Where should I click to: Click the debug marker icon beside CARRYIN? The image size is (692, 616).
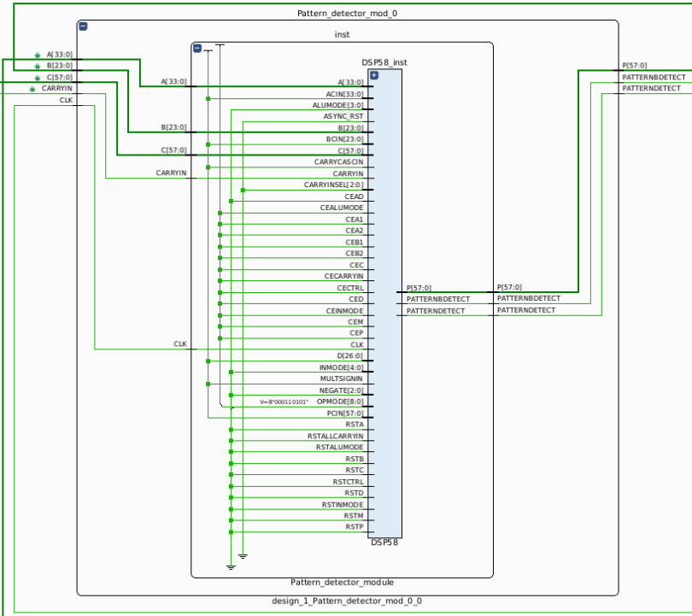(32, 88)
